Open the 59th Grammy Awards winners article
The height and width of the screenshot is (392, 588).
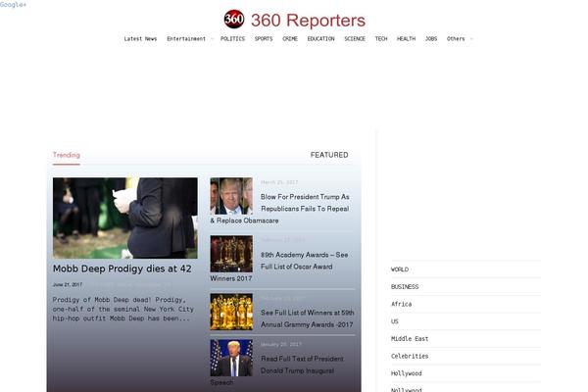pos(307,318)
